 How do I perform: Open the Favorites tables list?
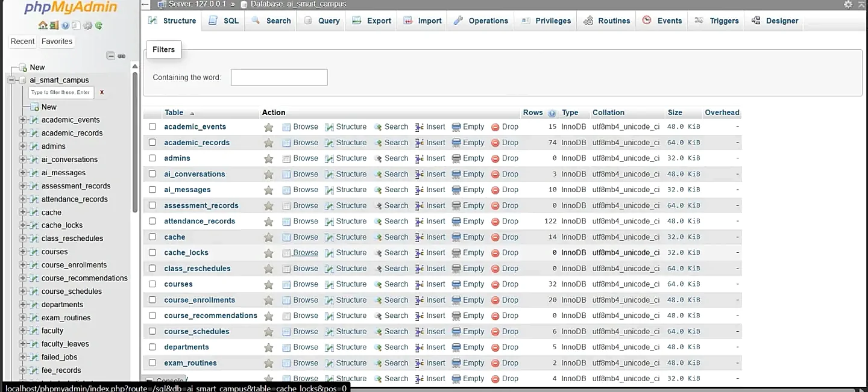pos(57,42)
